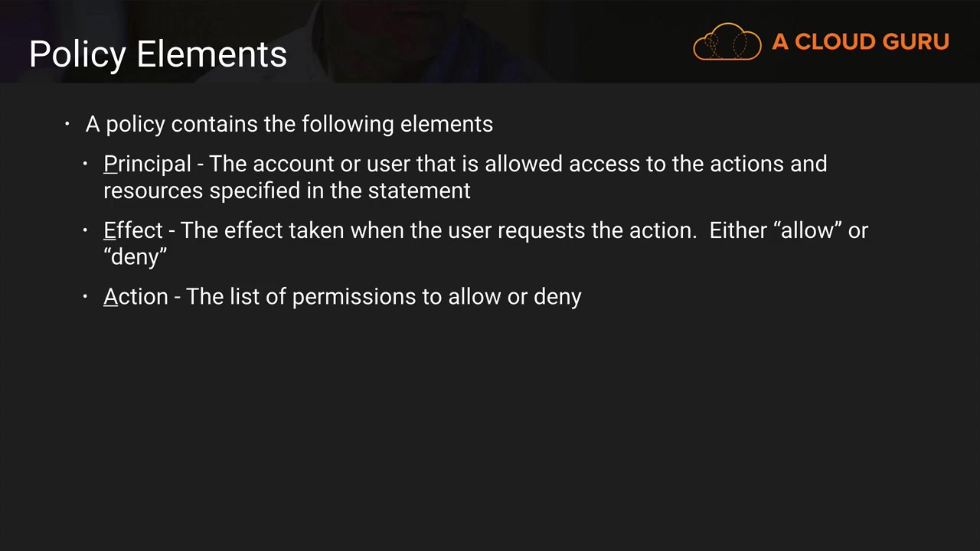Click the line "resources specified in the statement"

tap(287, 191)
